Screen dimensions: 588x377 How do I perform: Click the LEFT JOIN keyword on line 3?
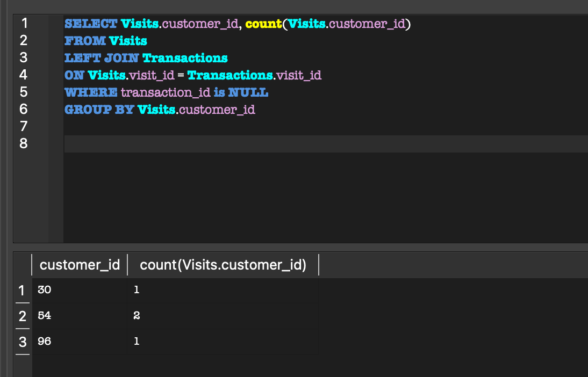[102, 58]
